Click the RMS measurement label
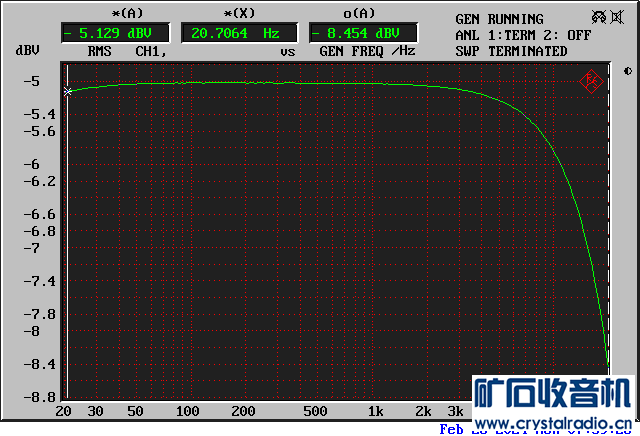 point(99,51)
